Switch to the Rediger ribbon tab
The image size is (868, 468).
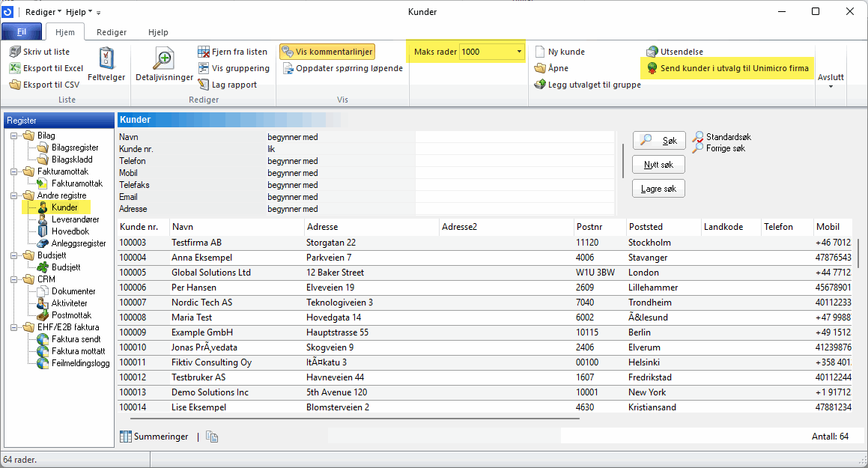point(112,32)
